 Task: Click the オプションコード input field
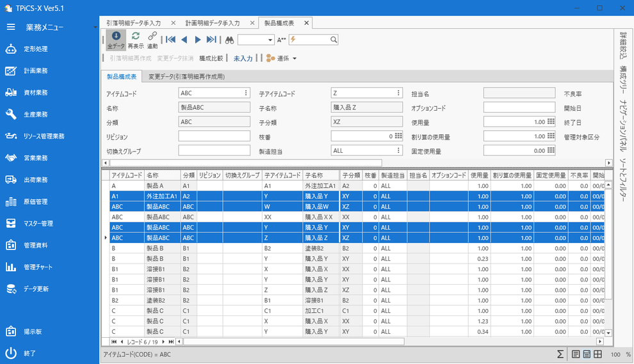519,107
